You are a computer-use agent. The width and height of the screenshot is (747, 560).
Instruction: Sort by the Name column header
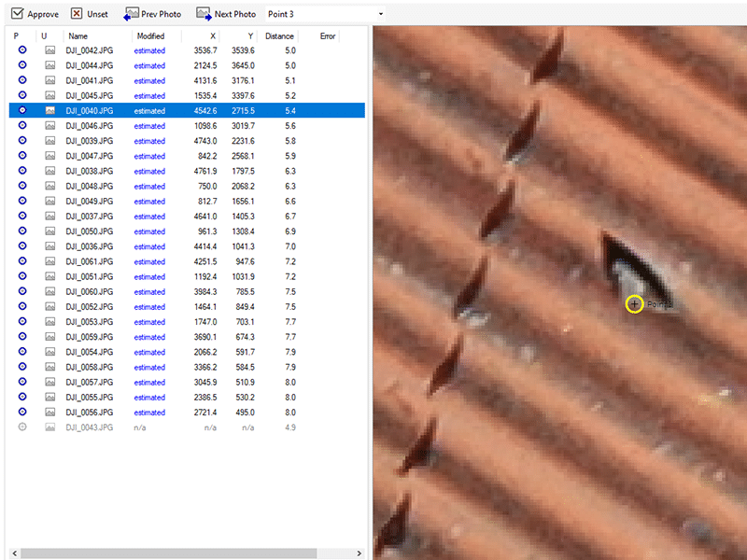point(78,36)
